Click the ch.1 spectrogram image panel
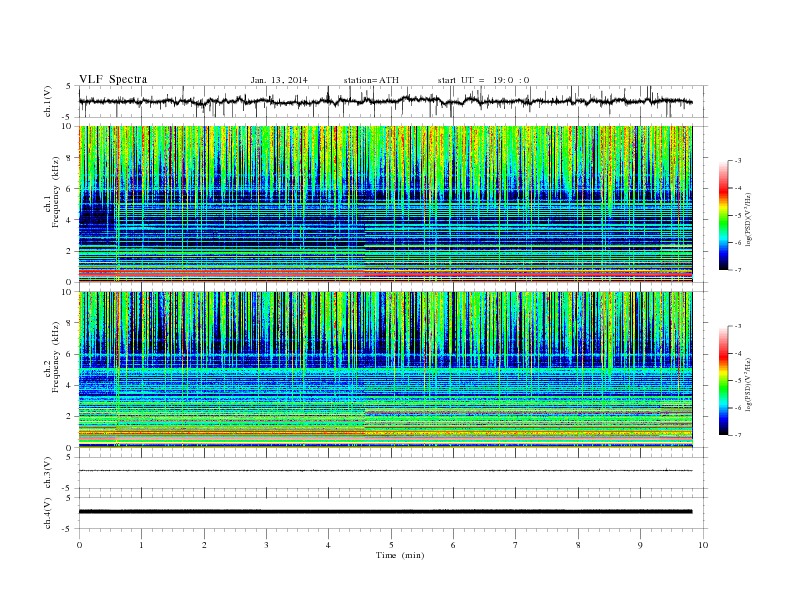The width and height of the screenshot is (792, 612). [385, 204]
